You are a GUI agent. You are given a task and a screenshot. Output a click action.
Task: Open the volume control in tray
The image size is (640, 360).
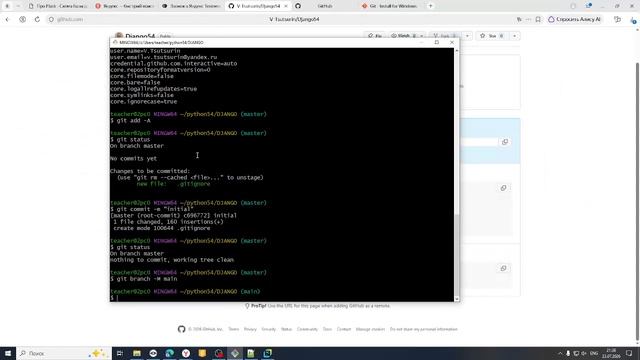(584, 353)
